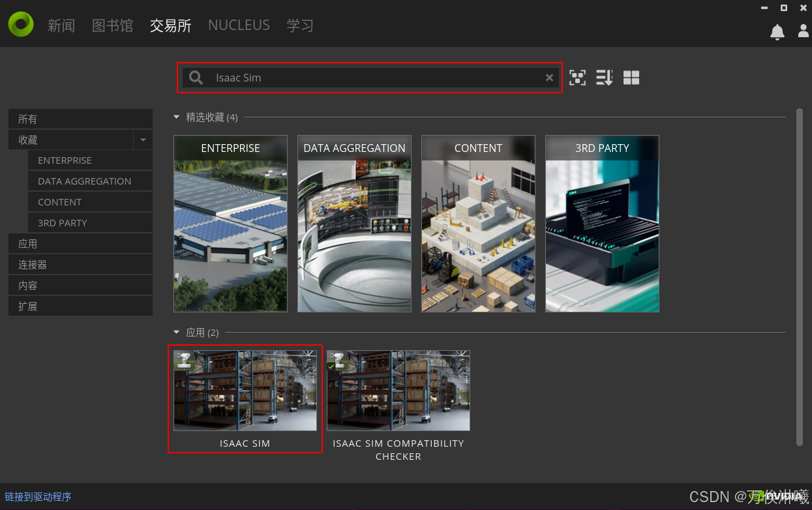The image size is (812, 510).
Task: Go to the 学习 tab
Action: 300,25
